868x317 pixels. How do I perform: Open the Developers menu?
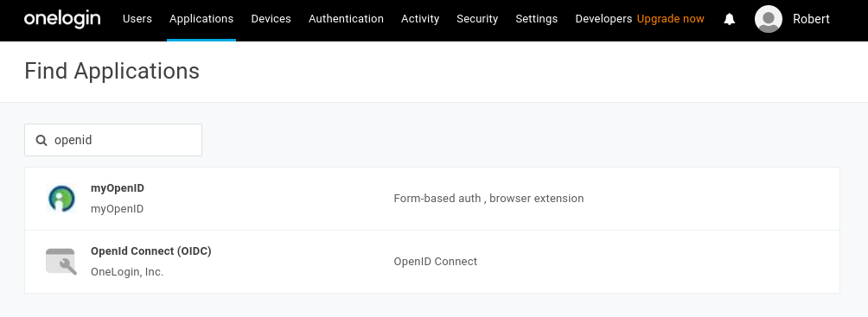603,19
